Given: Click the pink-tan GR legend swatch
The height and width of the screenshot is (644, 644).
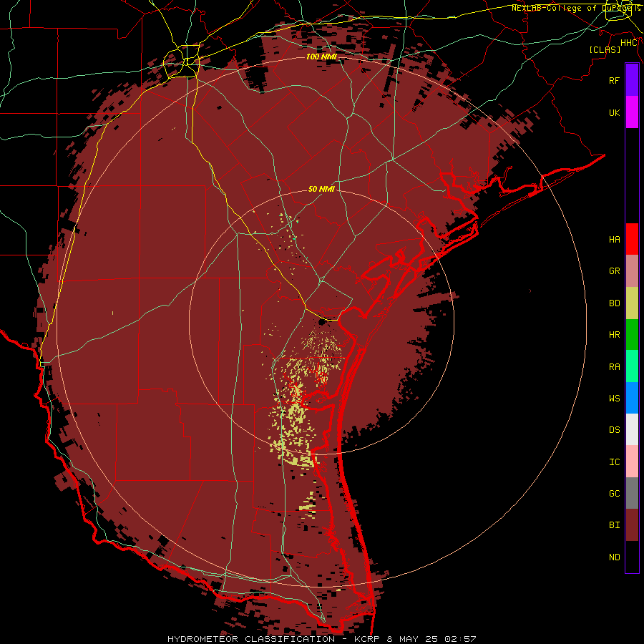Looking at the screenshot, I should click(632, 271).
